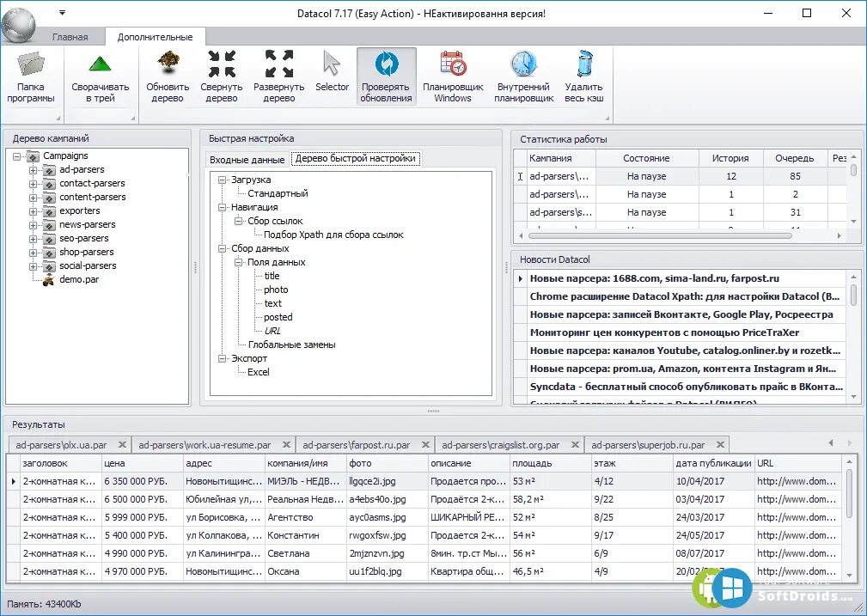The height and width of the screenshot is (616, 867).
Task: Collapse the Экспорт node
Action: [x=223, y=359]
